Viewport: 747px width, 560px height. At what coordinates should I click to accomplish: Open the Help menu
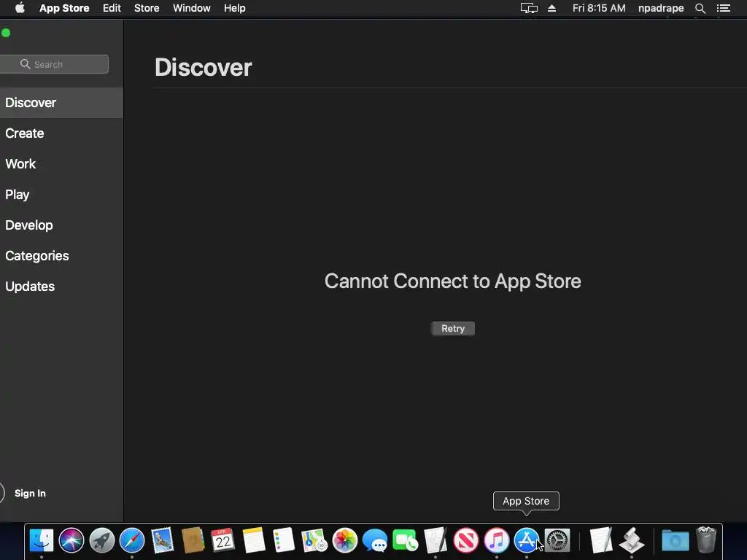coord(235,8)
